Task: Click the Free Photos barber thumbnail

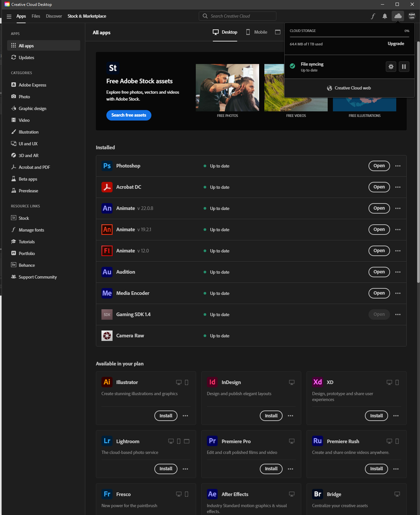Action: pyautogui.click(x=227, y=87)
